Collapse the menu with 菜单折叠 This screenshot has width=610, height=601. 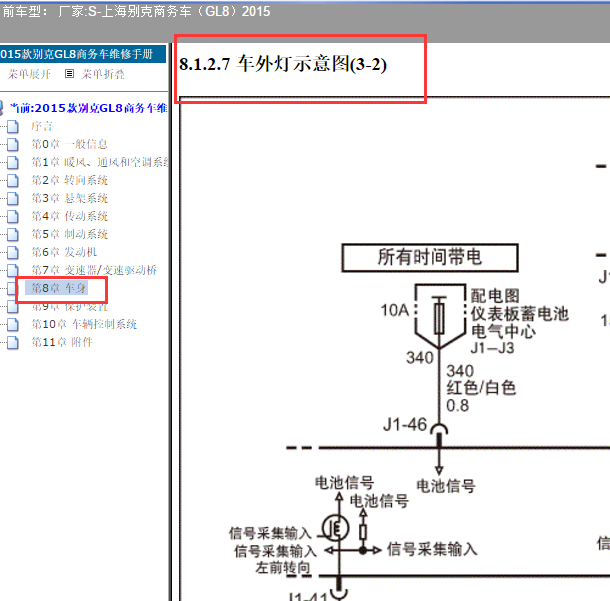[x=103, y=74]
